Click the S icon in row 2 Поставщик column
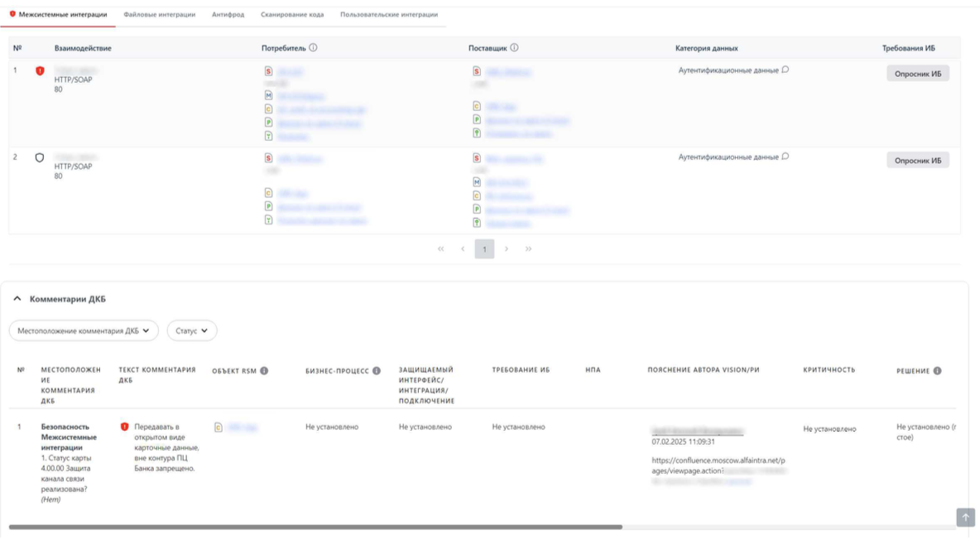The image size is (980, 540). [476, 158]
